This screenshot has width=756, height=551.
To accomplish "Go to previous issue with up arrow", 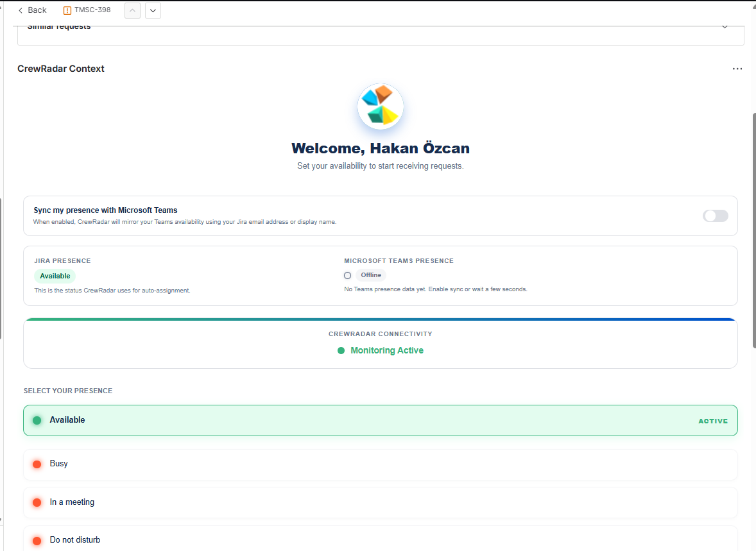I will 132,11.
